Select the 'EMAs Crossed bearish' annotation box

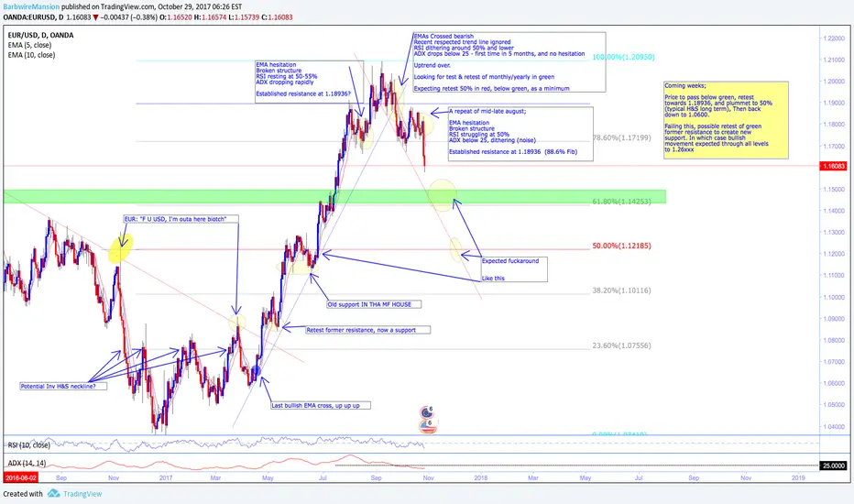pyautogui.click(x=509, y=62)
